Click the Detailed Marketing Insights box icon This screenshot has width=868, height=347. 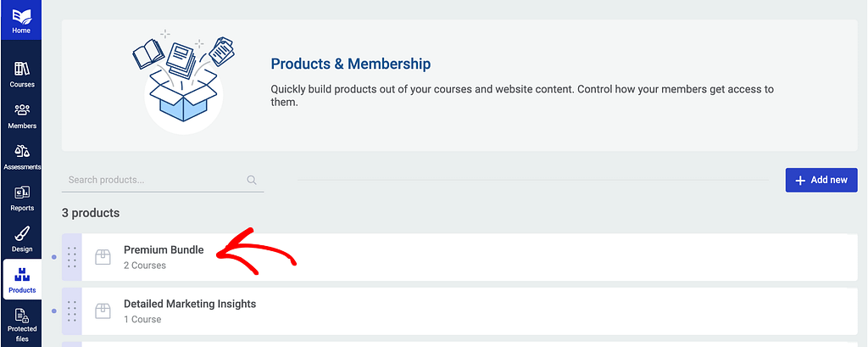click(103, 311)
